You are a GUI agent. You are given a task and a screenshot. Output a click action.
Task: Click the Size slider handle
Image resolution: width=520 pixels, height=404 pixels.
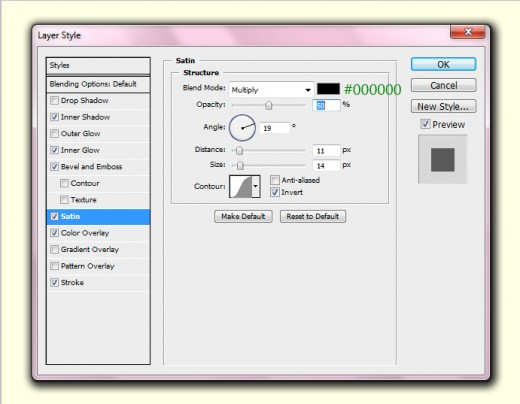(x=240, y=166)
